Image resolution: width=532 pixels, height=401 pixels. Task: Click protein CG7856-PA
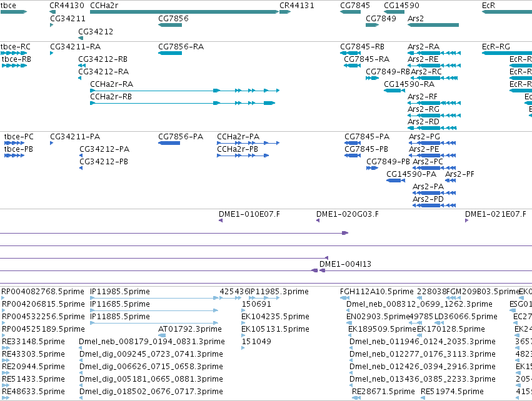[181, 137]
